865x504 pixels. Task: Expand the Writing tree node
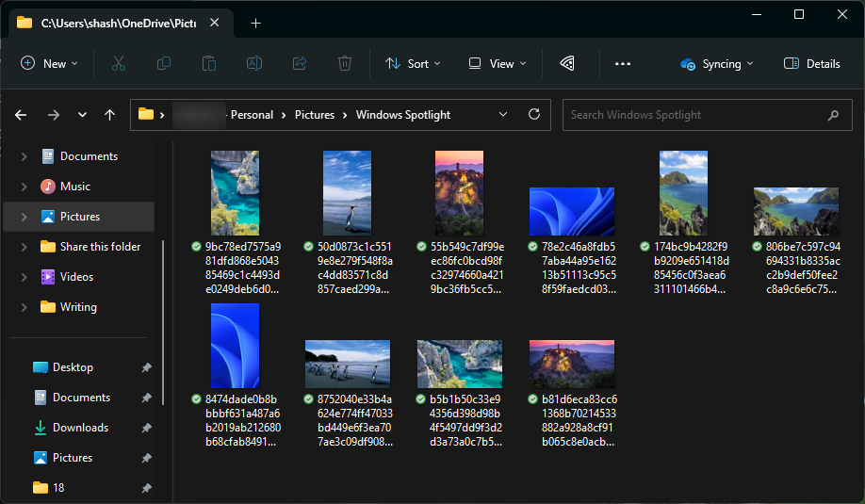click(24, 307)
